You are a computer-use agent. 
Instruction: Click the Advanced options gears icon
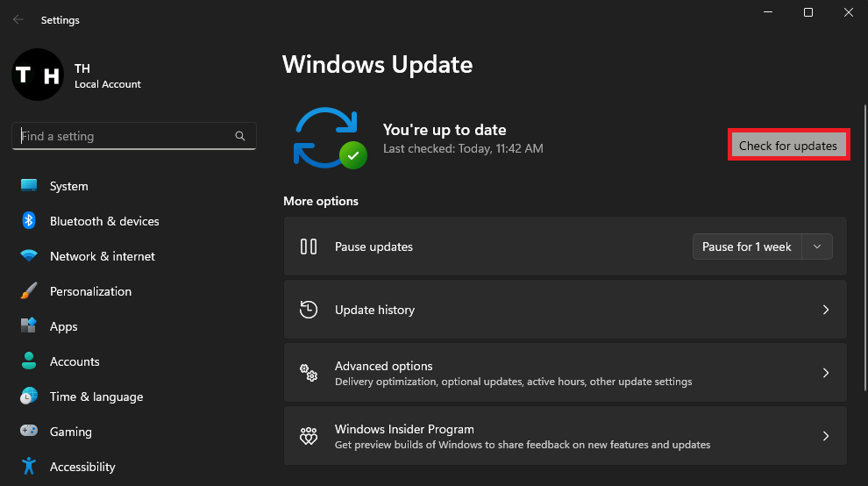(x=309, y=373)
